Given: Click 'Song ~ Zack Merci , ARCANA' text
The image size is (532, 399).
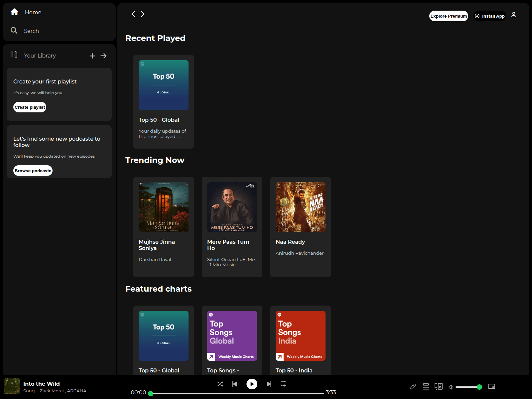Looking at the screenshot, I should pos(55,391).
